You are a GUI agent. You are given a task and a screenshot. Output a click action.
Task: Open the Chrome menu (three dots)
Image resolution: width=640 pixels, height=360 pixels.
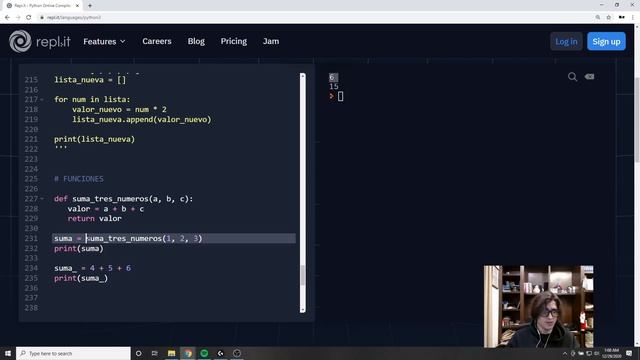pyautogui.click(x=633, y=18)
